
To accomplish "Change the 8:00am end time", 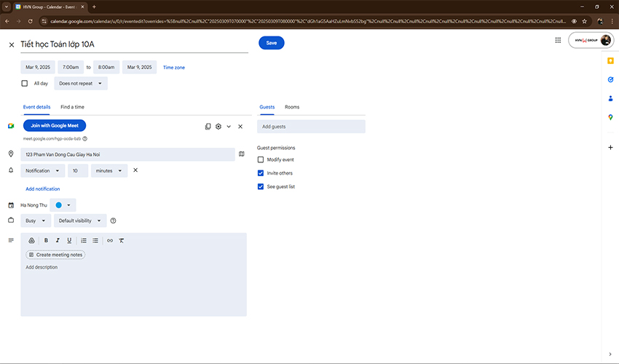I will [x=106, y=67].
